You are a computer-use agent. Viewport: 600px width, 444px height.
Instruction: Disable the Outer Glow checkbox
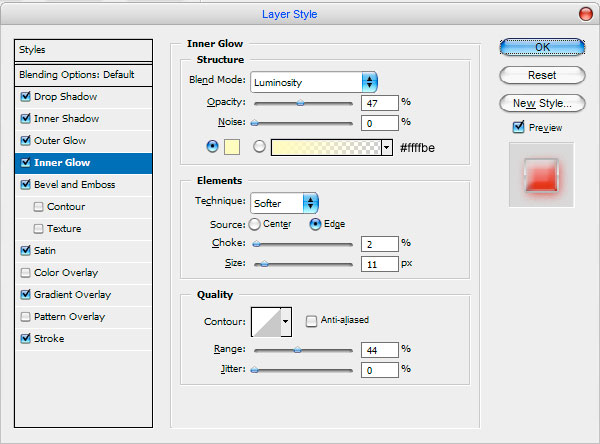pos(26,140)
